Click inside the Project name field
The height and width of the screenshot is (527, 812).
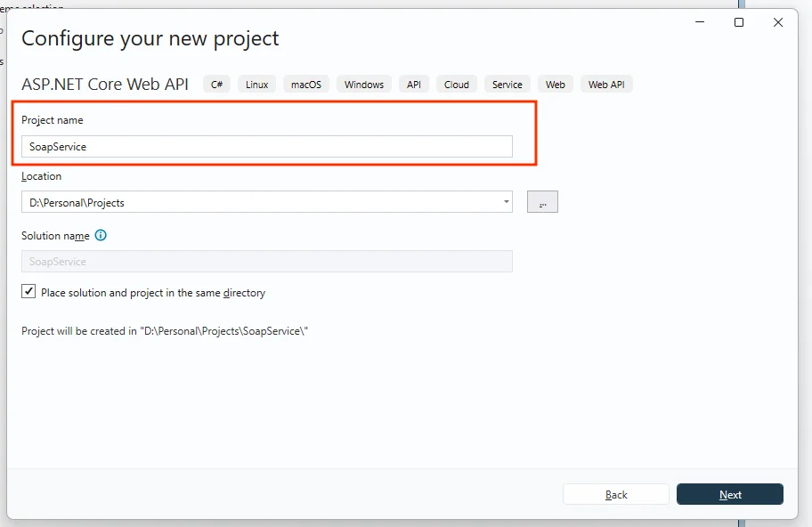(x=267, y=146)
